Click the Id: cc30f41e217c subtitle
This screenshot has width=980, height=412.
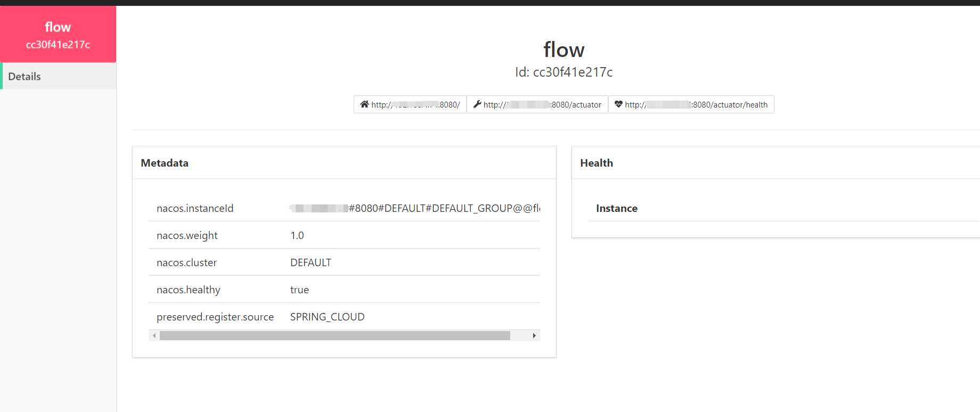point(563,72)
